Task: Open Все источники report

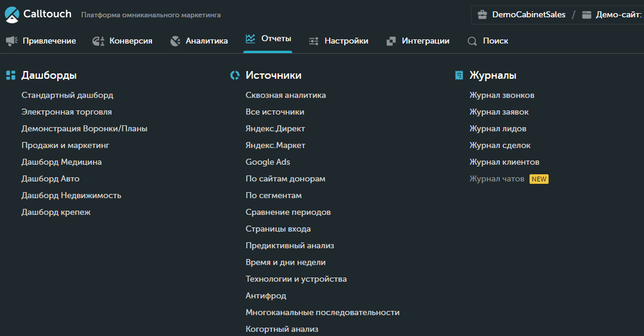Action: [x=275, y=112]
